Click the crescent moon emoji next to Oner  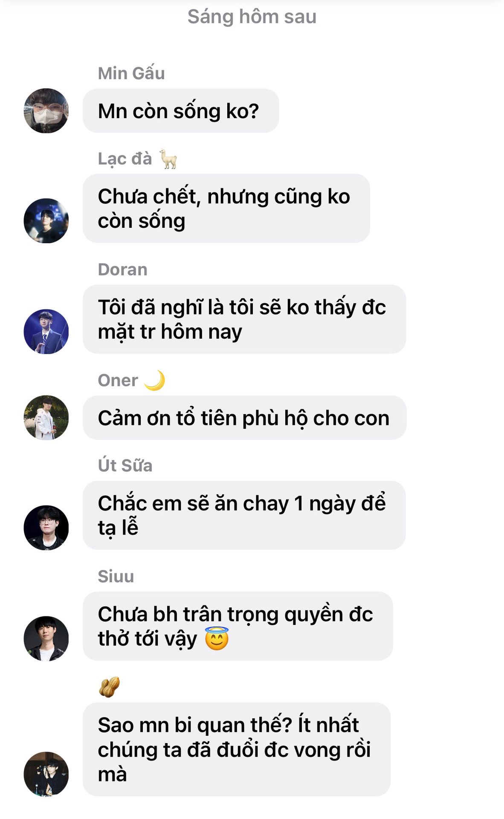click(x=154, y=380)
